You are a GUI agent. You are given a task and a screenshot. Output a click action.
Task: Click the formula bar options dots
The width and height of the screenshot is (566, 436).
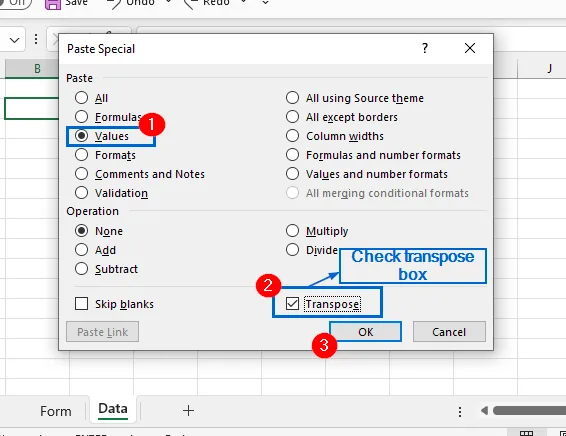click(36, 39)
